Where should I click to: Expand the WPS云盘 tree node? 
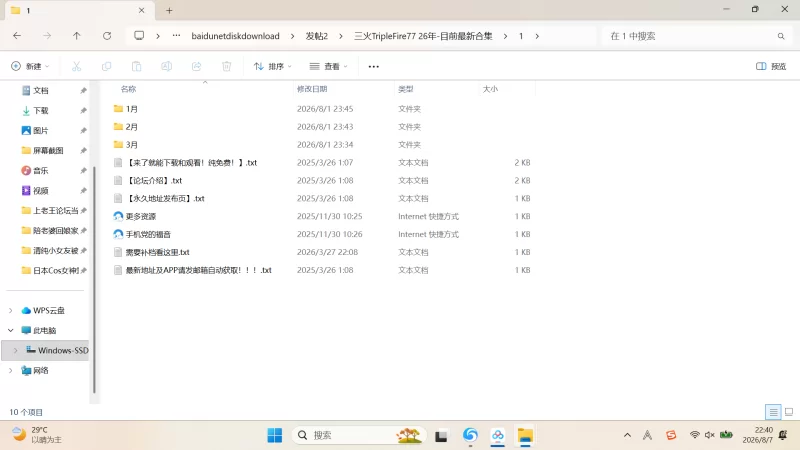click(x=11, y=310)
